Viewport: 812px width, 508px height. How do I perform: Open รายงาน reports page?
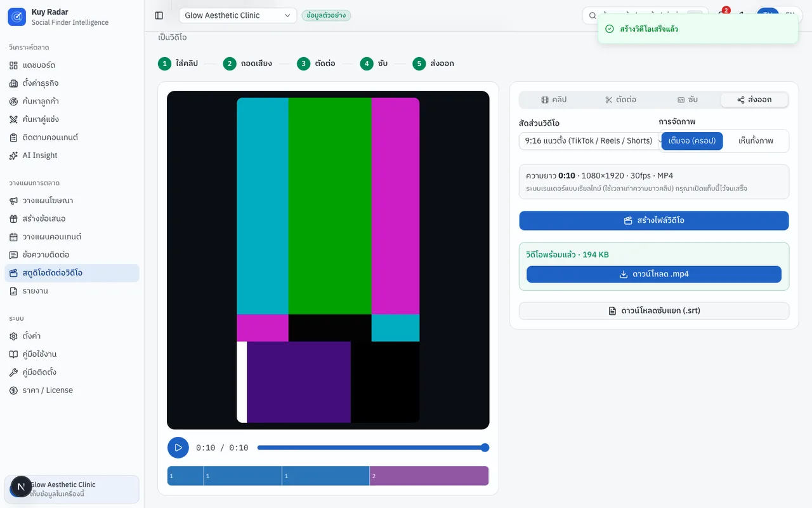pyautogui.click(x=72, y=291)
